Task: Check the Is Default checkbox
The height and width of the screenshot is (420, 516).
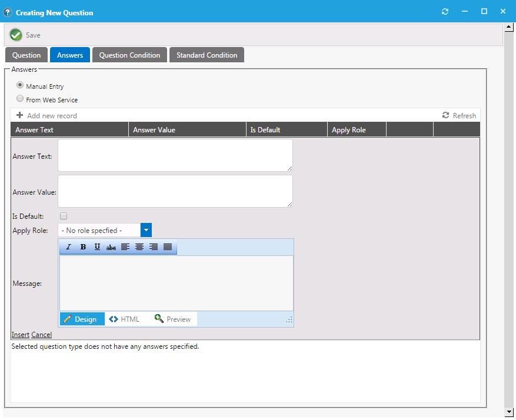Action: 64,216
